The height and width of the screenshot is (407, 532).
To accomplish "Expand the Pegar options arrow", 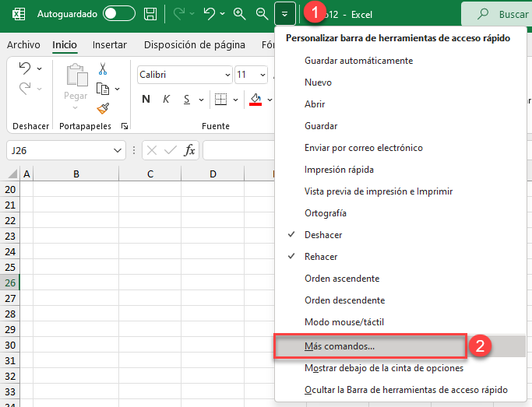I will (x=76, y=107).
